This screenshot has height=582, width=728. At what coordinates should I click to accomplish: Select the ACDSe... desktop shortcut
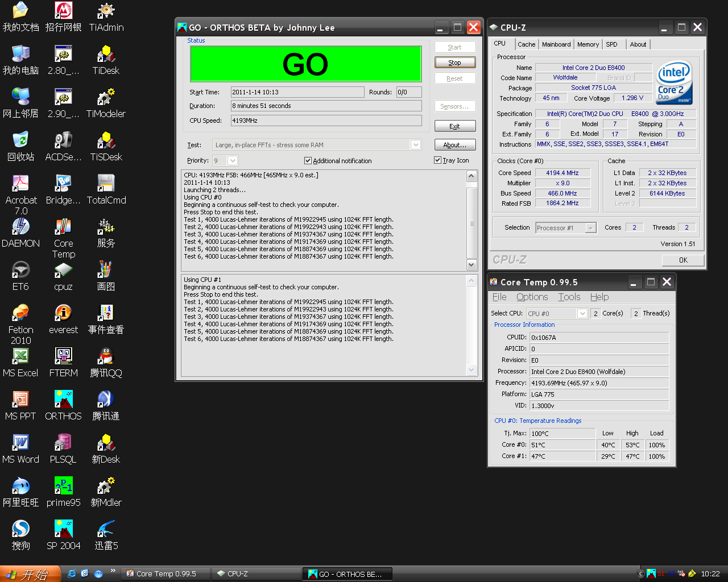(x=63, y=146)
